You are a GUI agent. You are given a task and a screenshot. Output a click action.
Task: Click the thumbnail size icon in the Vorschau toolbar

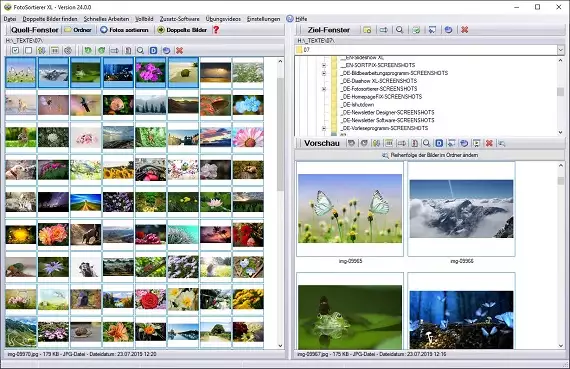pos(389,143)
